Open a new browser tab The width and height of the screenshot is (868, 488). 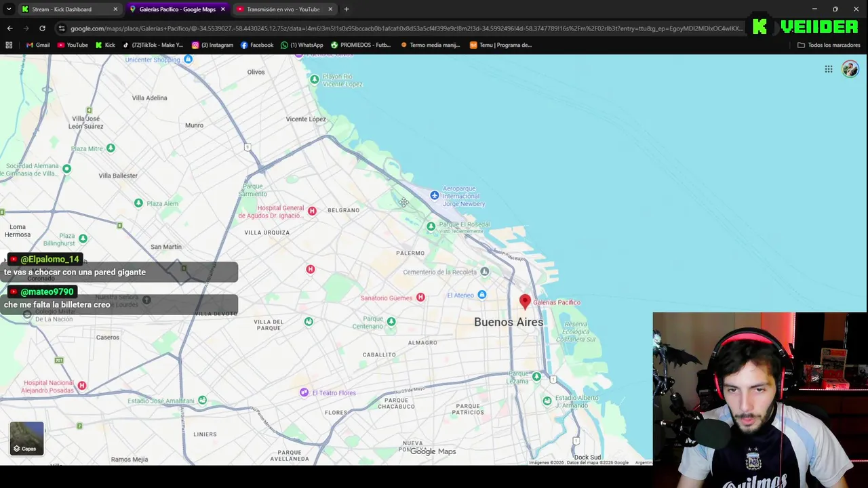tap(347, 9)
